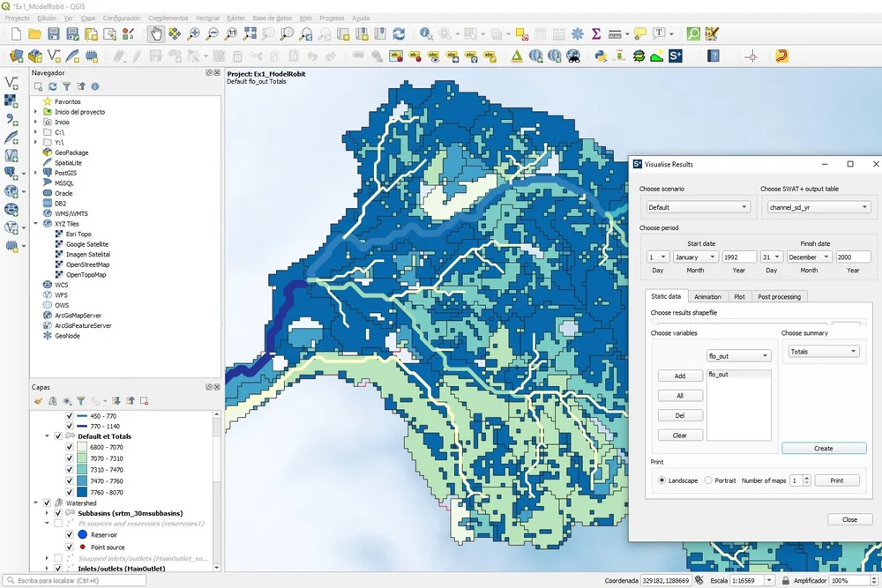Screen dimensions: 882x588
Task: Toggle visibility of Default et Totals layer
Action: pos(58,436)
